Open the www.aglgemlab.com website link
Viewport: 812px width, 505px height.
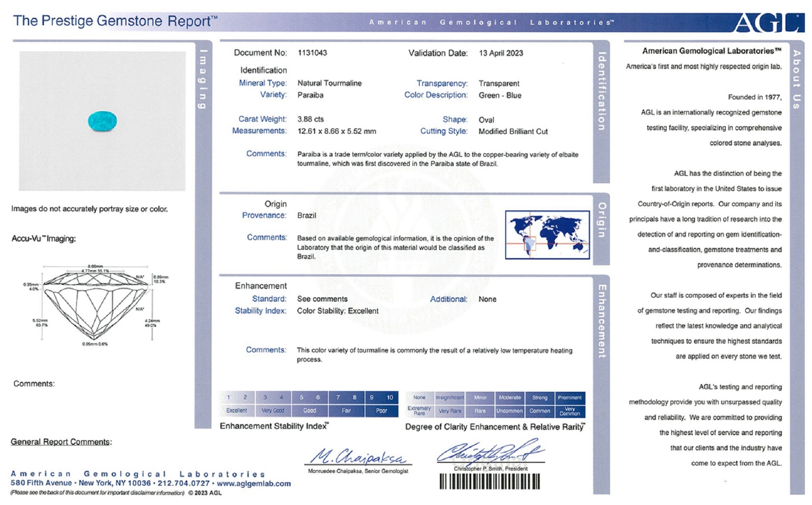[x=254, y=484]
